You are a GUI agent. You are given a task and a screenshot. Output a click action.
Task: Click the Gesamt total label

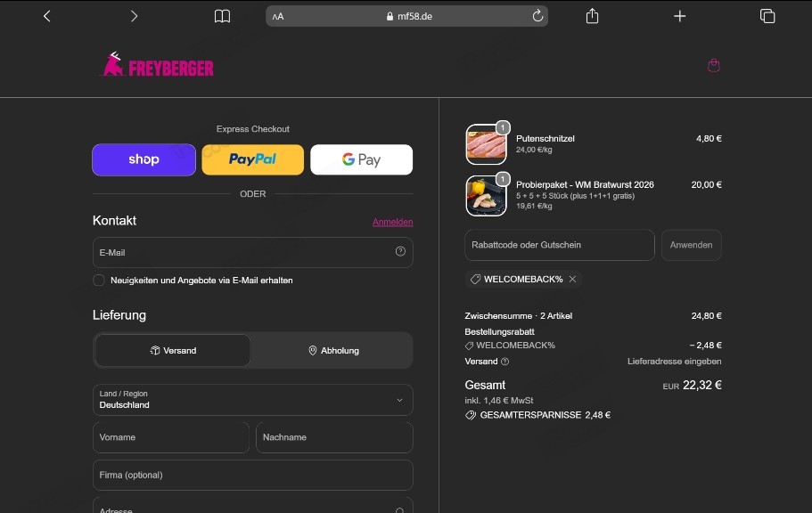tap(485, 385)
